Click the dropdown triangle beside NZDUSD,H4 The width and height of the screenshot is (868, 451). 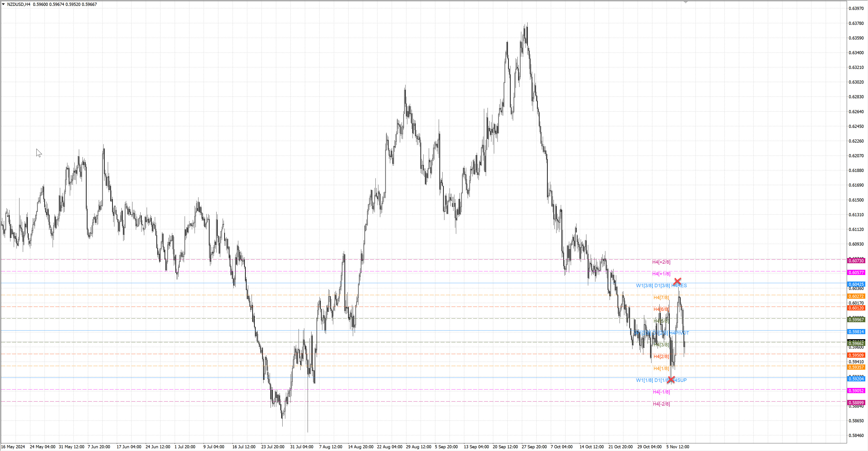(x=3, y=4)
